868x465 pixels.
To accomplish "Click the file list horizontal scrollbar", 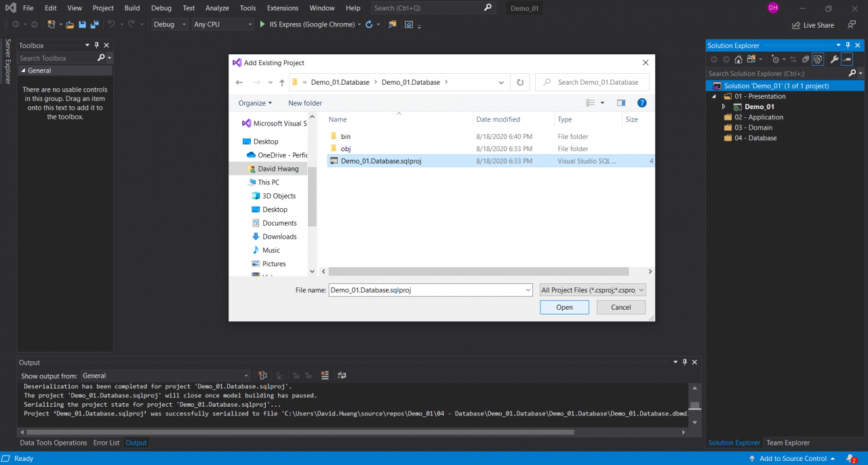I will tap(475, 271).
